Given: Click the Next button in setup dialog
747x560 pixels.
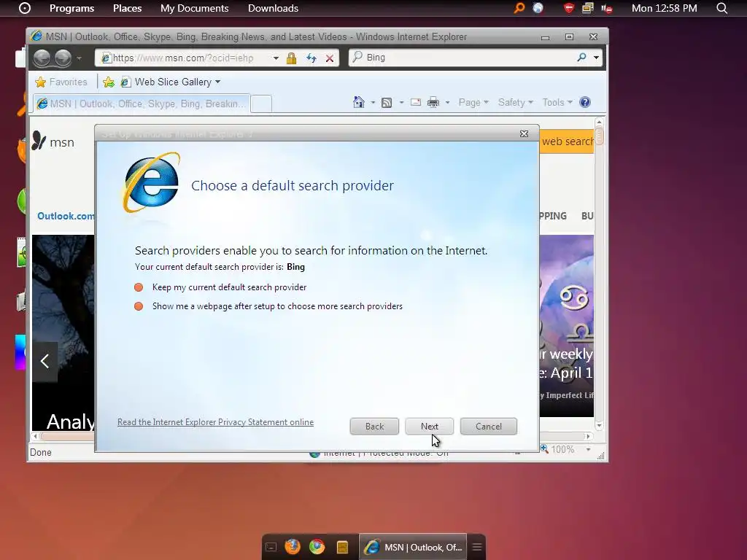Looking at the screenshot, I should [x=429, y=426].
